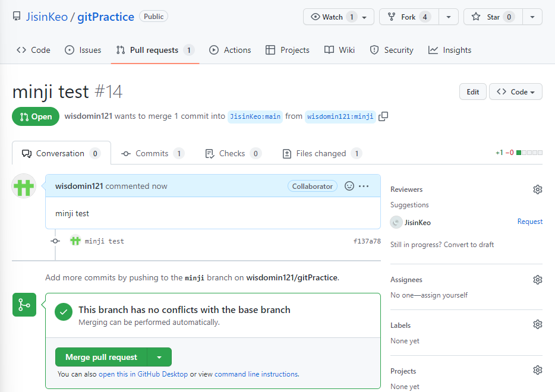Switch to the Code tab

coord(33,50)
